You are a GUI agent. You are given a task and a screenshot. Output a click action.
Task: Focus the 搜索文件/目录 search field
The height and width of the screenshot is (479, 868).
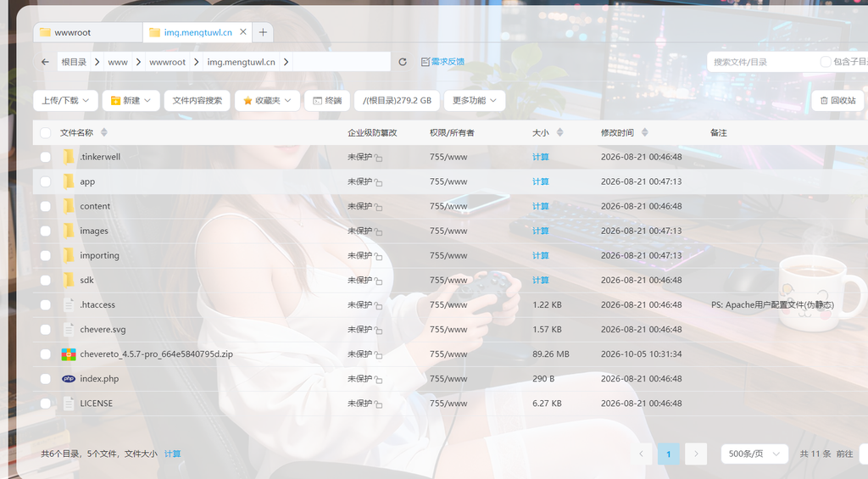(761, 62)
